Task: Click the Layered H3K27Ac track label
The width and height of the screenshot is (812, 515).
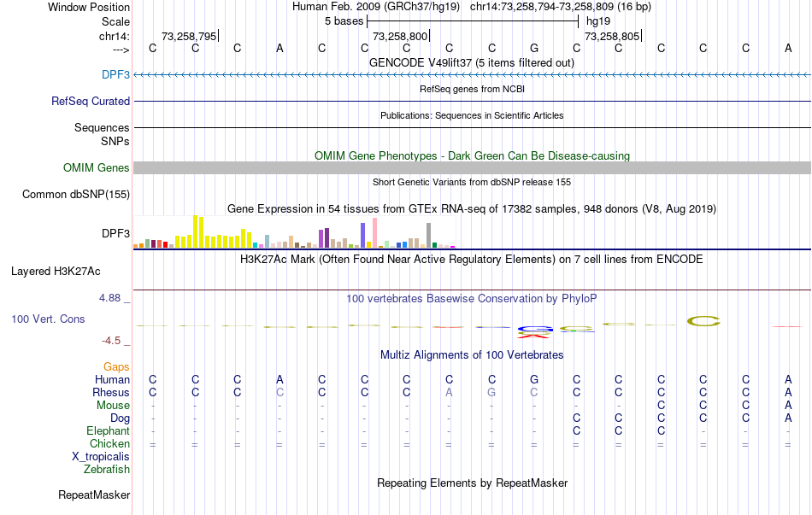Action: tap(56, 272)
